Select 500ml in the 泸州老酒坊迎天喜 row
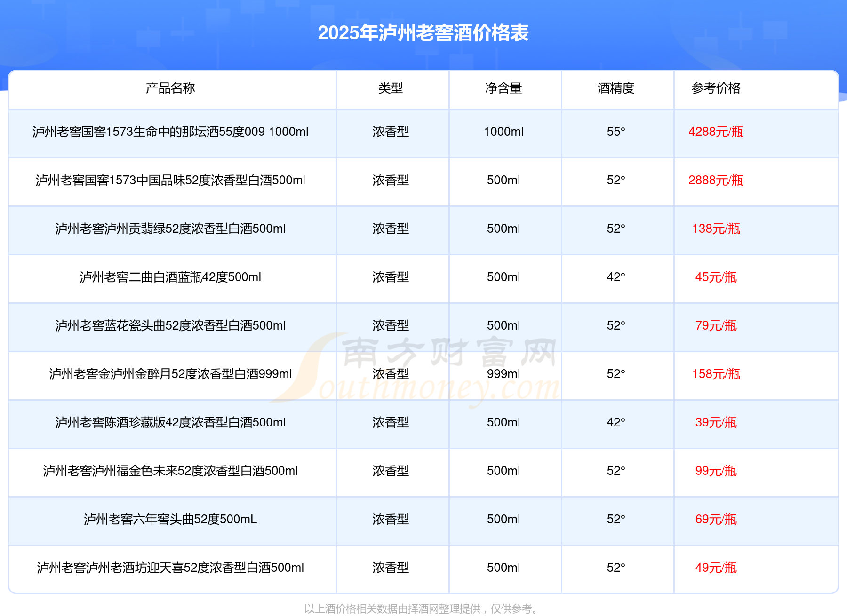847x616 pixels. (x=503, y=568)
